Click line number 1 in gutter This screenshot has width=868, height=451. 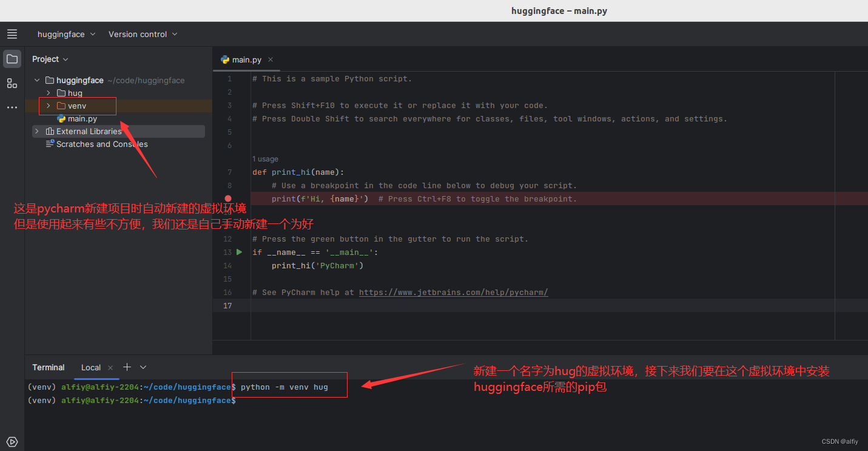click(229, 78)
